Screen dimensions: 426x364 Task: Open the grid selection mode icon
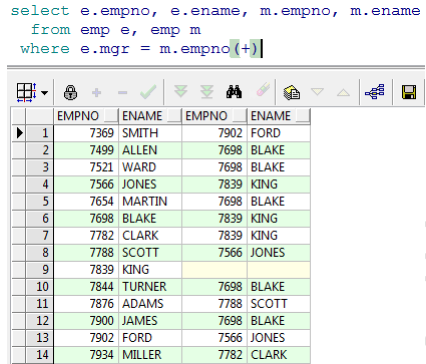[x=26, y=92]
